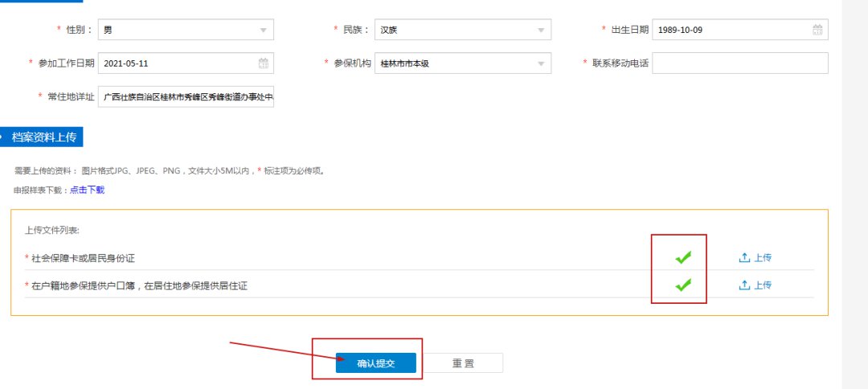
Task: Select the 档案资料上传 section tab
Action: (44, 137)
